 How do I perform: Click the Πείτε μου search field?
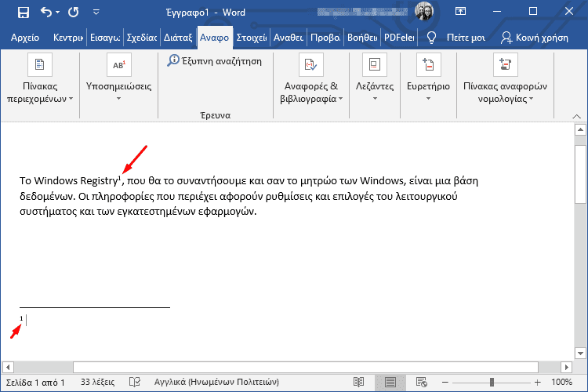pos(466,38)
